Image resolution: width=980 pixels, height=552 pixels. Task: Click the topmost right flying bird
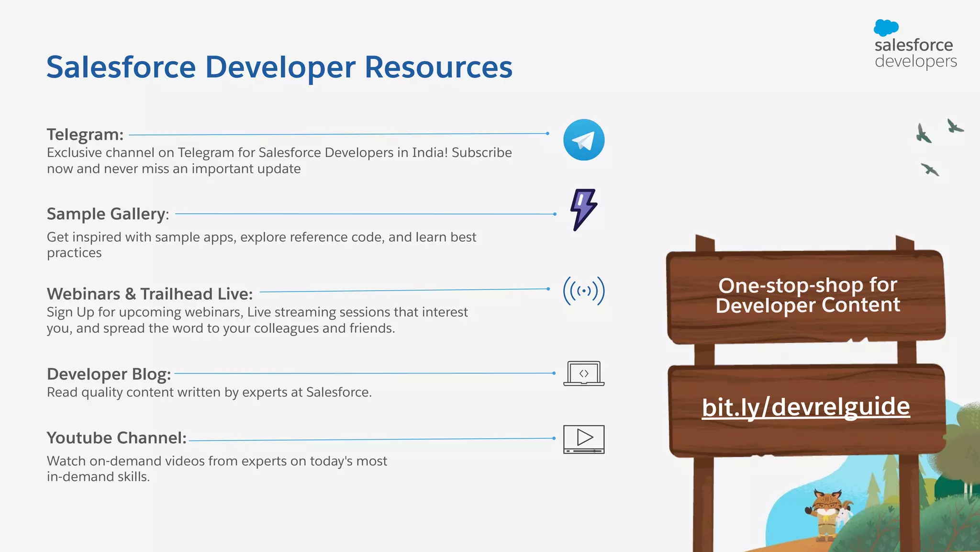pyautogui.click(x=955, y=126)
